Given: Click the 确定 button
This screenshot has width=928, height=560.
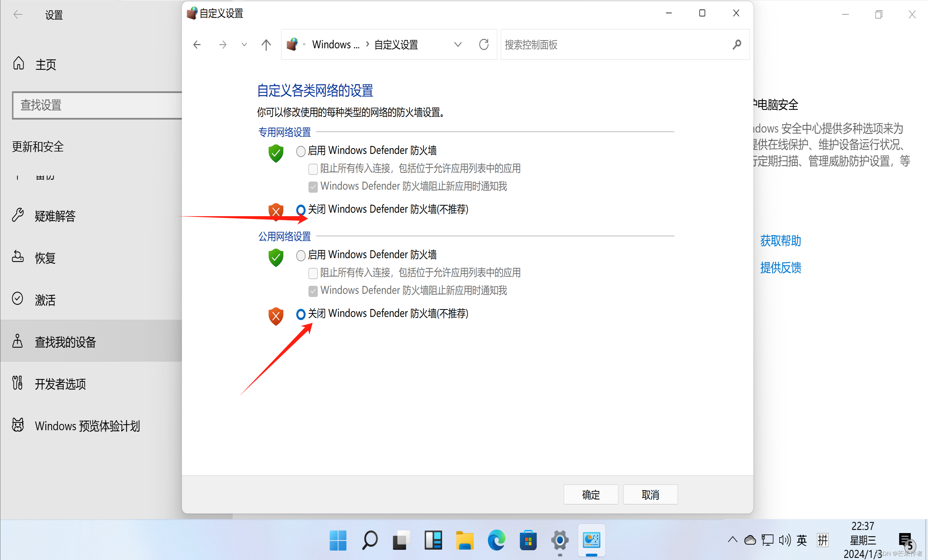Looking at the screenshot, I should 591,495.
